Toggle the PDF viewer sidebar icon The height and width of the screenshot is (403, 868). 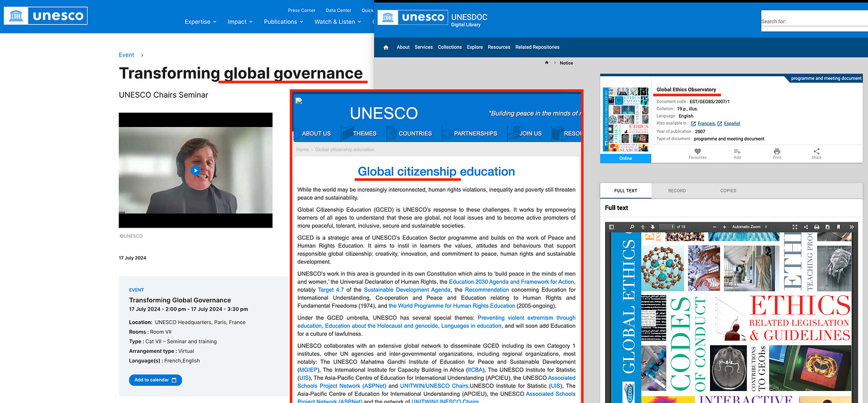tap(611, 227)
